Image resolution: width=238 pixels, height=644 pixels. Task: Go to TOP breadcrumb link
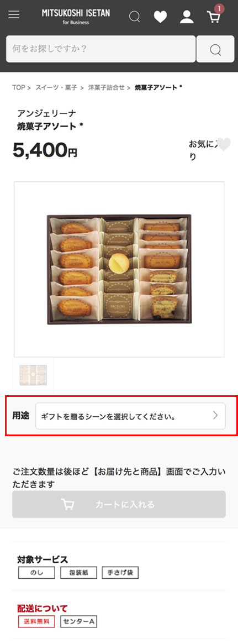(x=18, y=87)
